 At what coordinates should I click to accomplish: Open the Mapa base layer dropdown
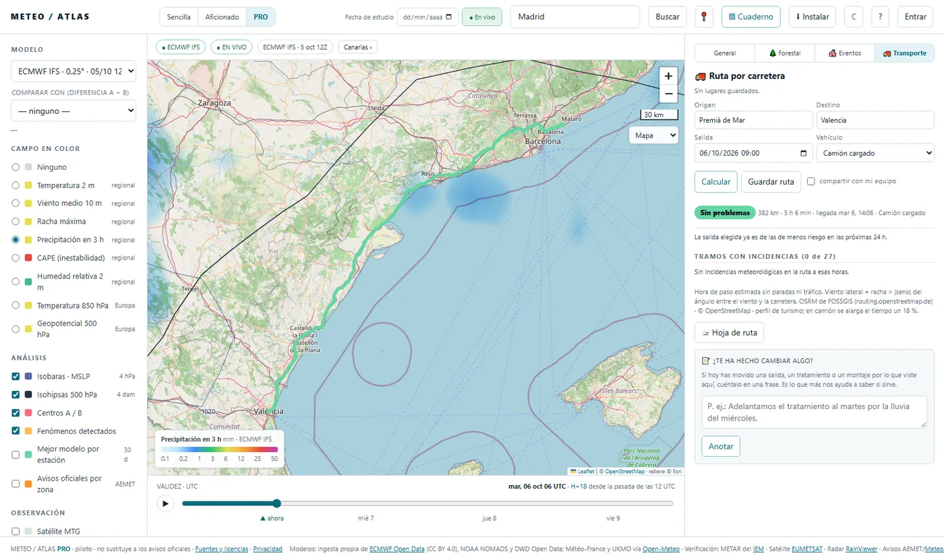coord(653,135)
